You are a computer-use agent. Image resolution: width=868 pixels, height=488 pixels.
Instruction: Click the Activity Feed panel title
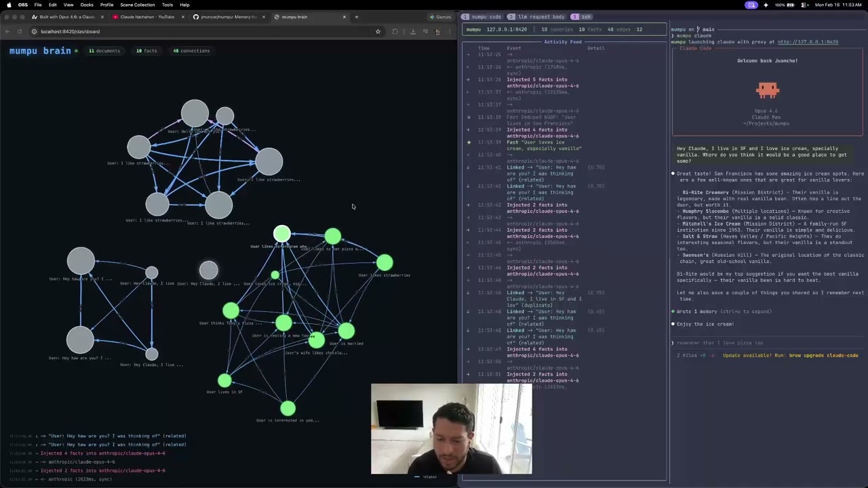coord(563,42)
